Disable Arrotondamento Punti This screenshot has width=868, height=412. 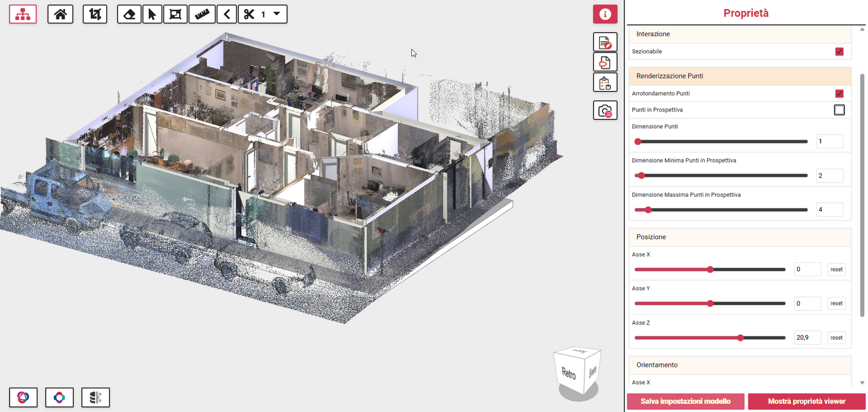pyautogui.click(x=839, y=93)
